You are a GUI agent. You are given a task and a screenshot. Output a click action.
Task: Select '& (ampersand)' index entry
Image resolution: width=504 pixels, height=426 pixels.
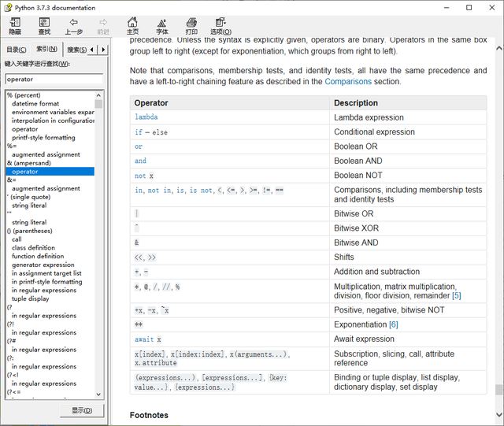click(29, 163)
